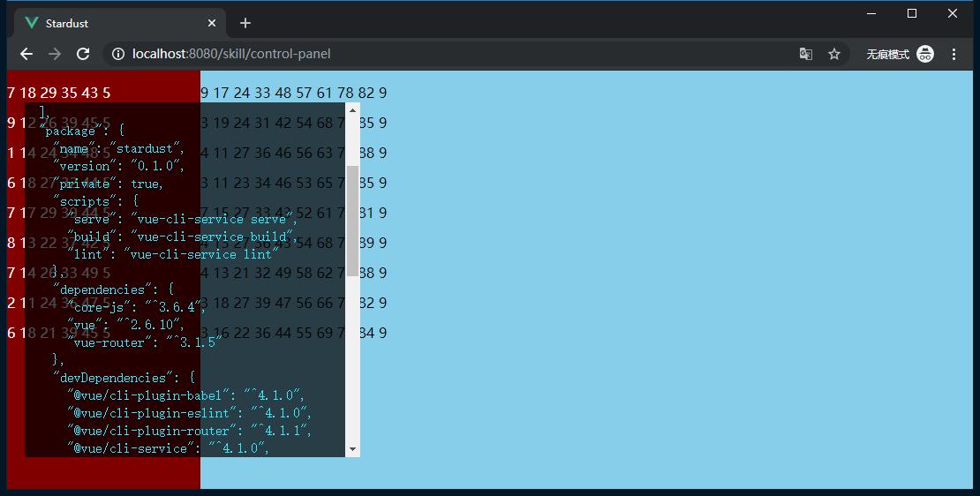The image size is (980, 496).
Task: Close the Stardust tab
Action: click(x=212, y=23)
